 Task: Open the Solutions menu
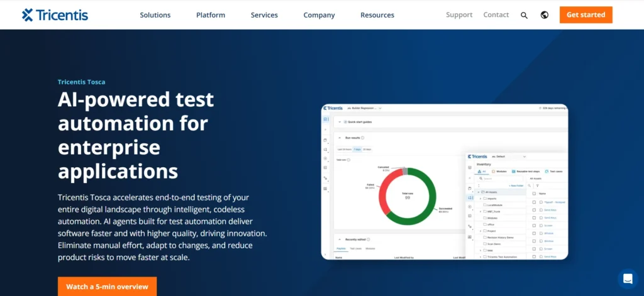(x=155, y=15)
